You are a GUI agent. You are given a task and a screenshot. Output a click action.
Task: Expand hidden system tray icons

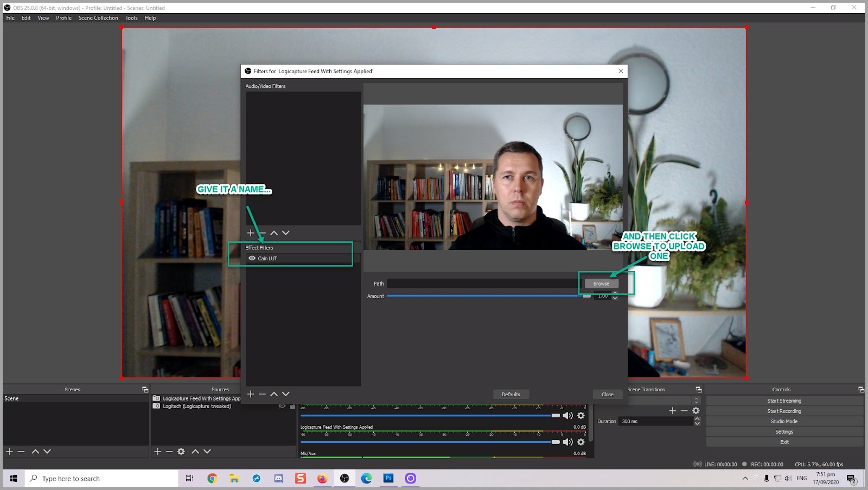click(745, 479)
